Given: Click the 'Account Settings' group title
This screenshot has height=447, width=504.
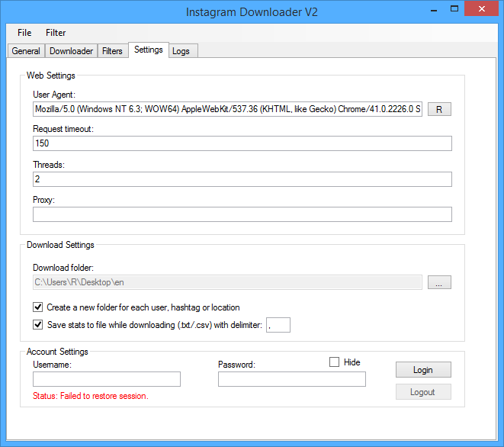Looking at the screenshot, I should pos(57,352).
